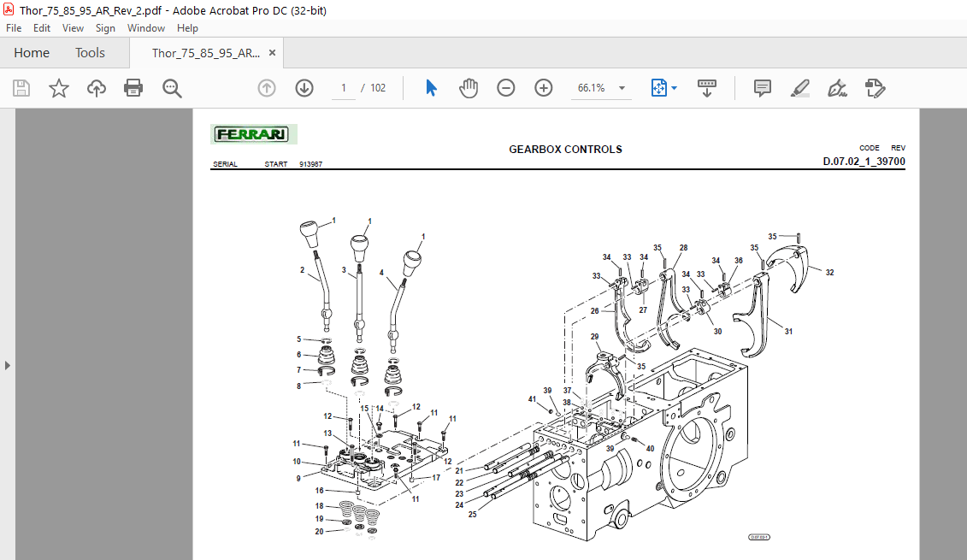Go to previous page arrow

coord(267,88)
